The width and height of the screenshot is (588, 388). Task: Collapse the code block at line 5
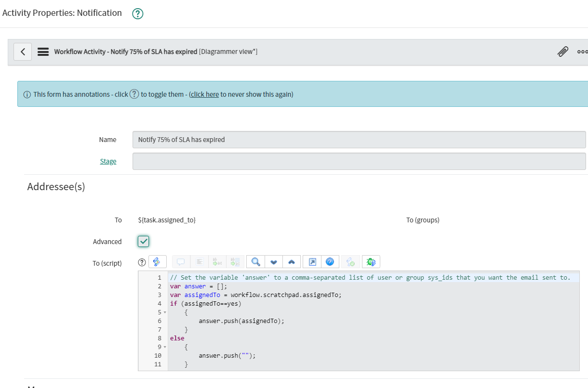coord(164,312)
